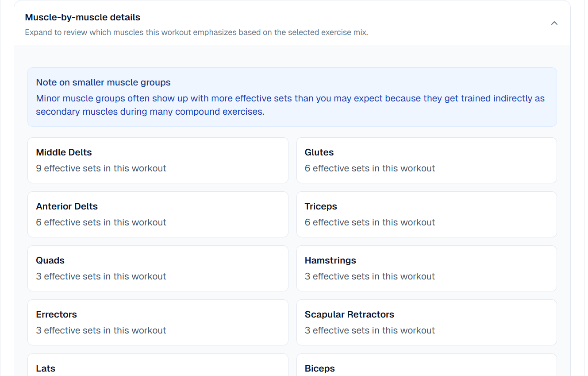
Task: Click the 'Expand to review which muscles' subtitle
Action: 196,32
